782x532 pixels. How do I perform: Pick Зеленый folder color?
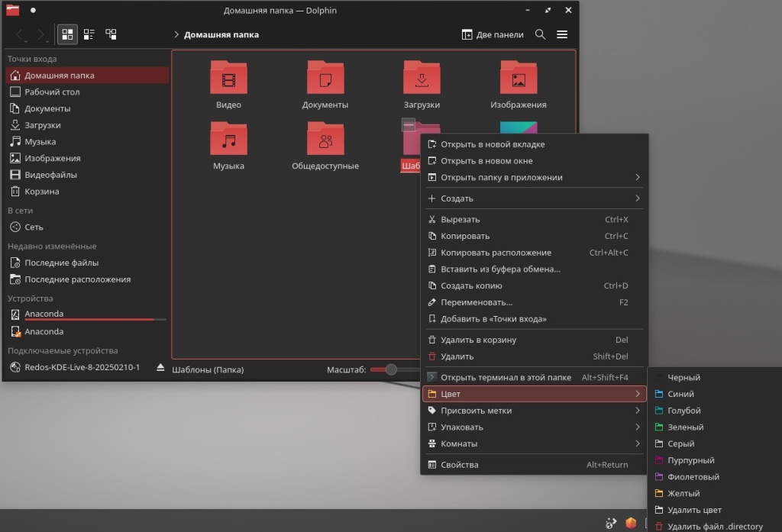685,427
